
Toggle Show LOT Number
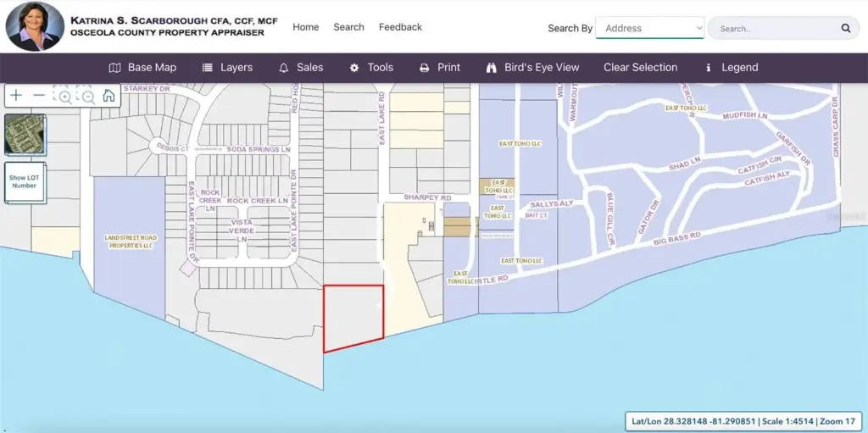click(25, 182)
